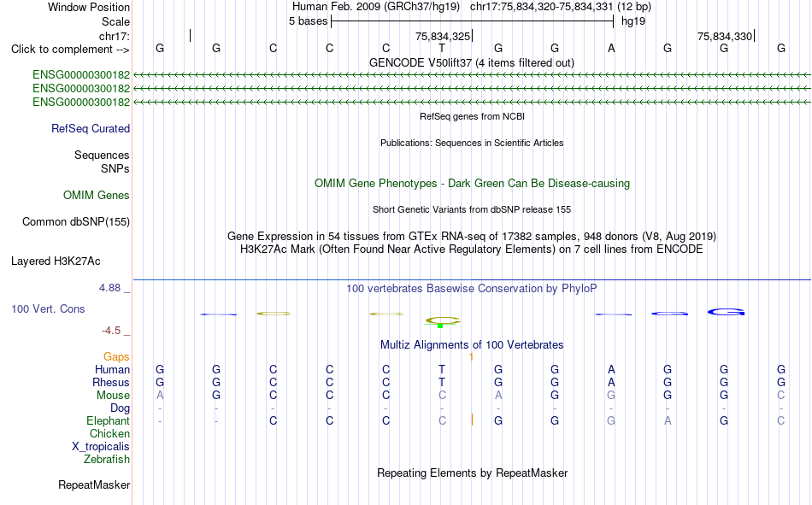Viewport: 812px width, 505px height.
Task: Open the 100 Vert. Cons track label
Action: click(x=48, y=309)
